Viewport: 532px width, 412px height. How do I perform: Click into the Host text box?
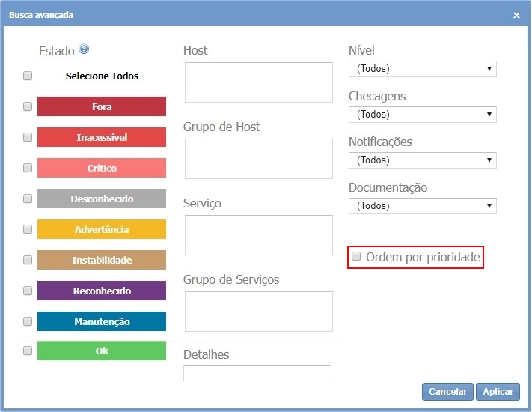coord(258,82)
